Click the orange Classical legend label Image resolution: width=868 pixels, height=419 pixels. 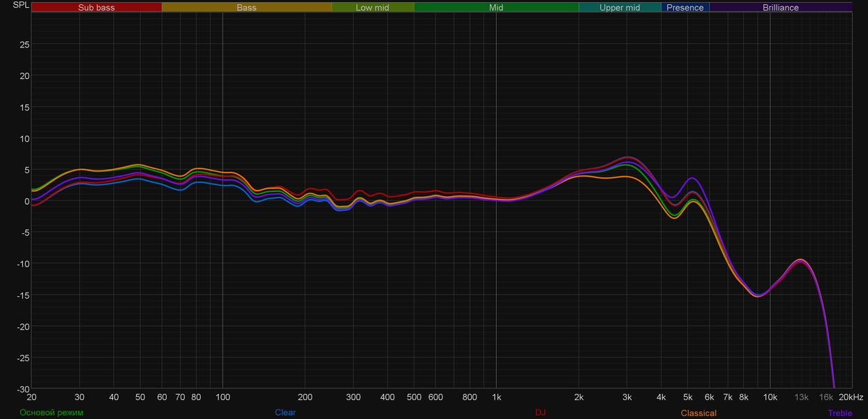click(x=698, y=413)
